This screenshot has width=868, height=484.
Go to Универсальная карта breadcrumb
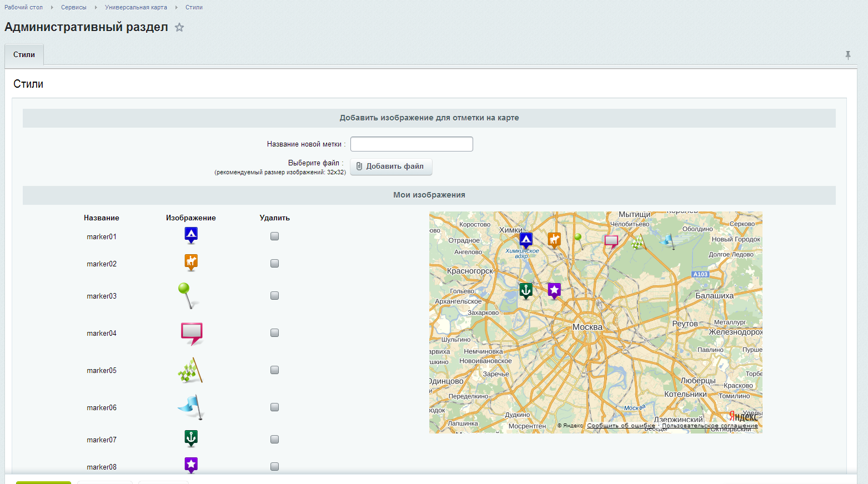click(136, 7)
